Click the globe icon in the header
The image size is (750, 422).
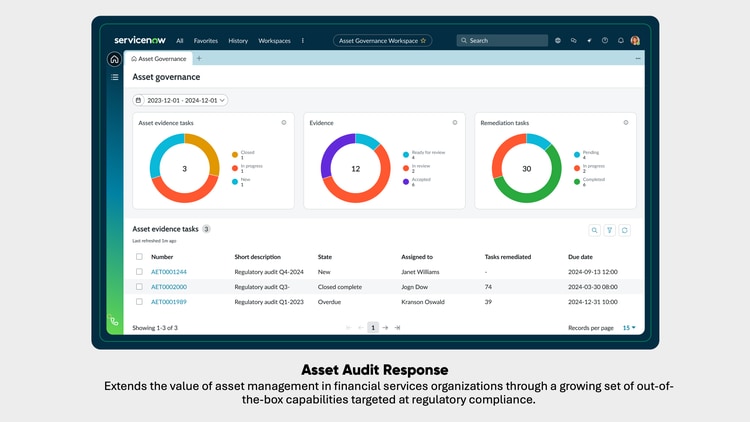[558, 41]
